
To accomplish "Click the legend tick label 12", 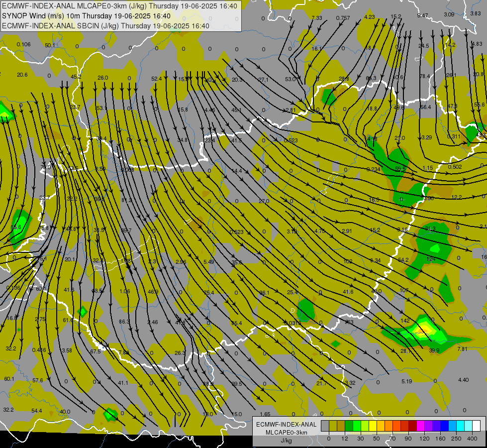I will [345, 439].
